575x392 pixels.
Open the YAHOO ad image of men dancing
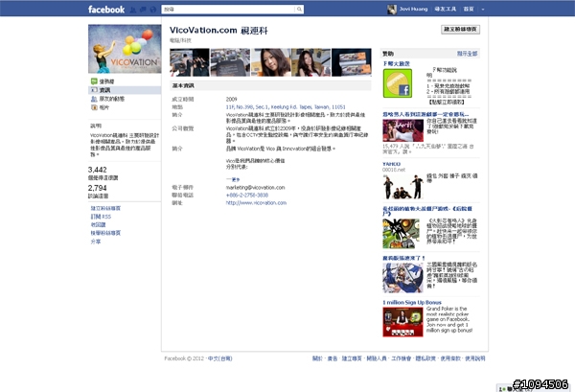click(403, 187)
